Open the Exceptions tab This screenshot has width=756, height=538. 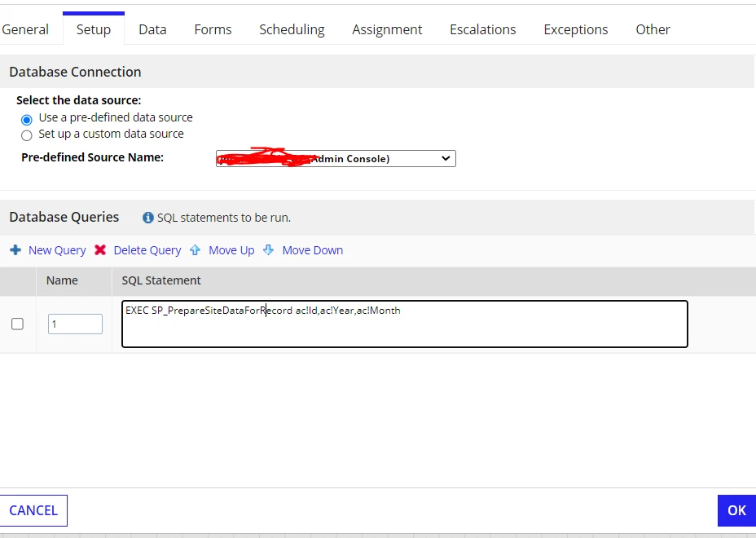[576, 29]
